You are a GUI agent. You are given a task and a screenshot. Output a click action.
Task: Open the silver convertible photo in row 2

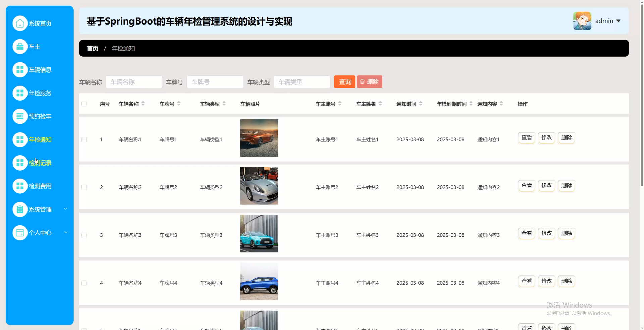pos(259,186)
